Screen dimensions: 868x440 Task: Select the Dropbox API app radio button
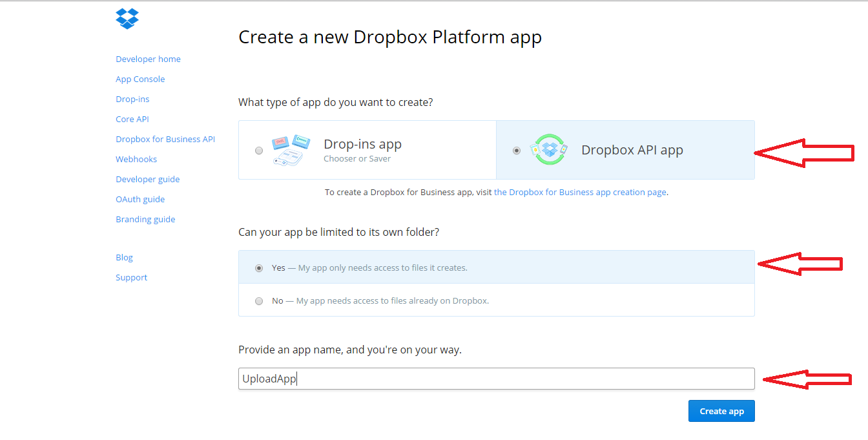coord(517,151)
